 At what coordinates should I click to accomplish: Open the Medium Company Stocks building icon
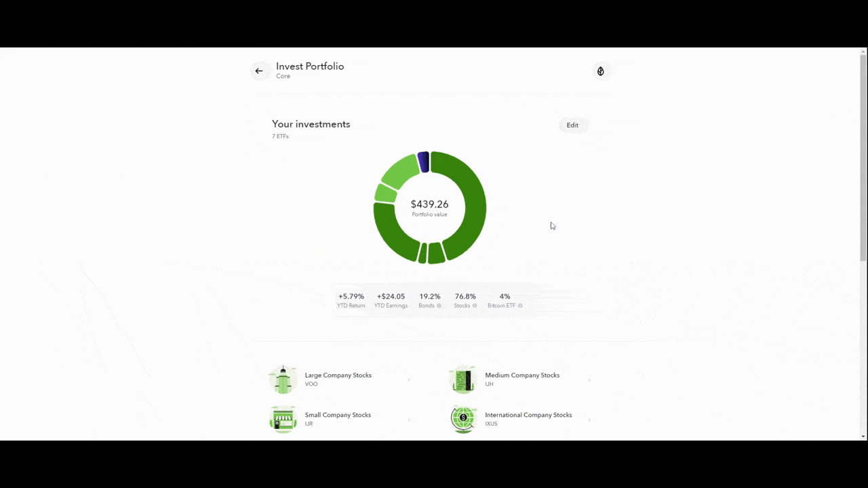point(463,380)
